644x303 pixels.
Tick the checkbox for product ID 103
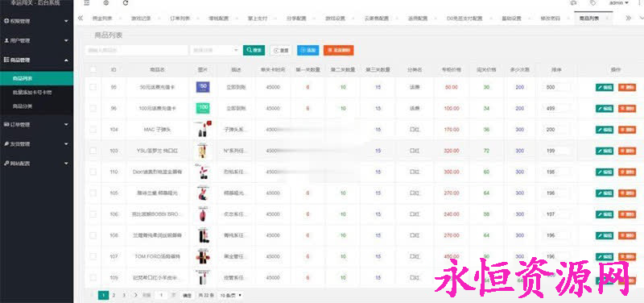[93, 151]
